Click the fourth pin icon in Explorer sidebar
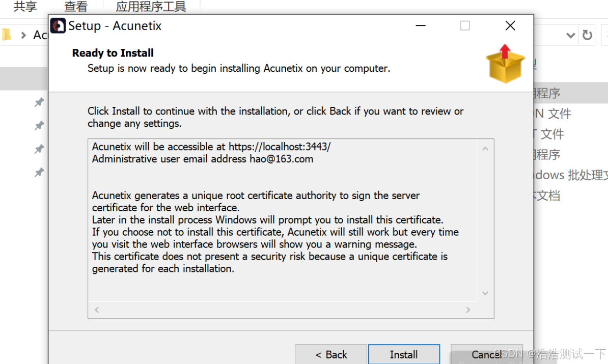Screen dimensions: 608x364 [39, 172]
